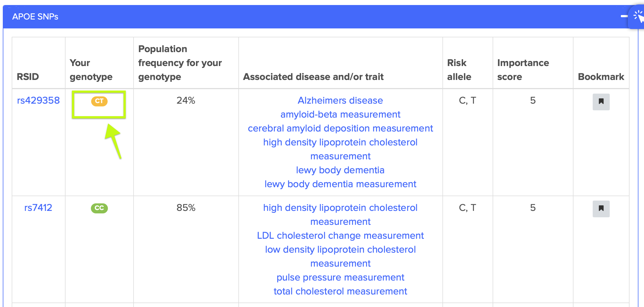
Task: Open the Alzheimers disease link
Action: [340, 100]
